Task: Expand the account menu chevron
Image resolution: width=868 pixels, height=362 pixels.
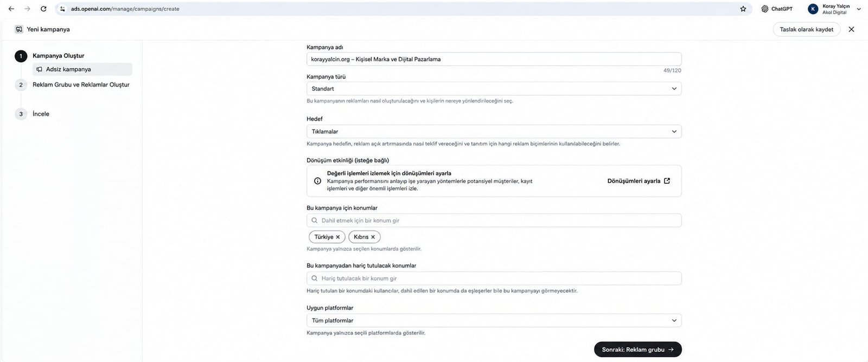Action: (859, 9)
